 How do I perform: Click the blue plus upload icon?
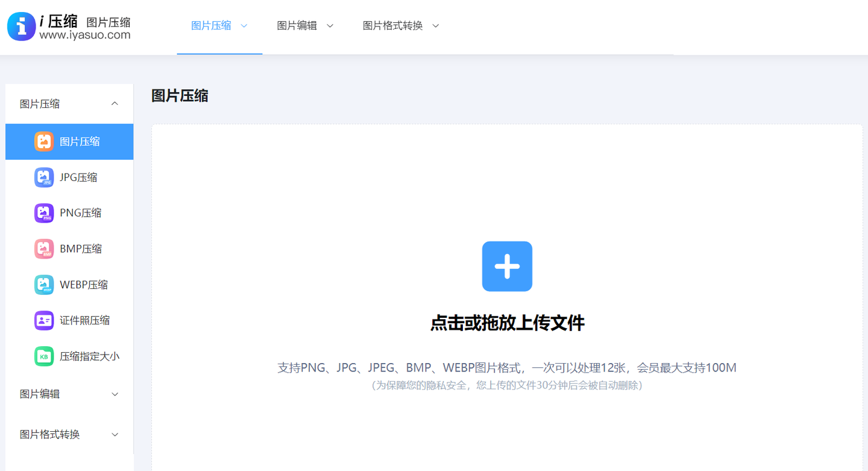pyautogui.click(x=507, y=266)
